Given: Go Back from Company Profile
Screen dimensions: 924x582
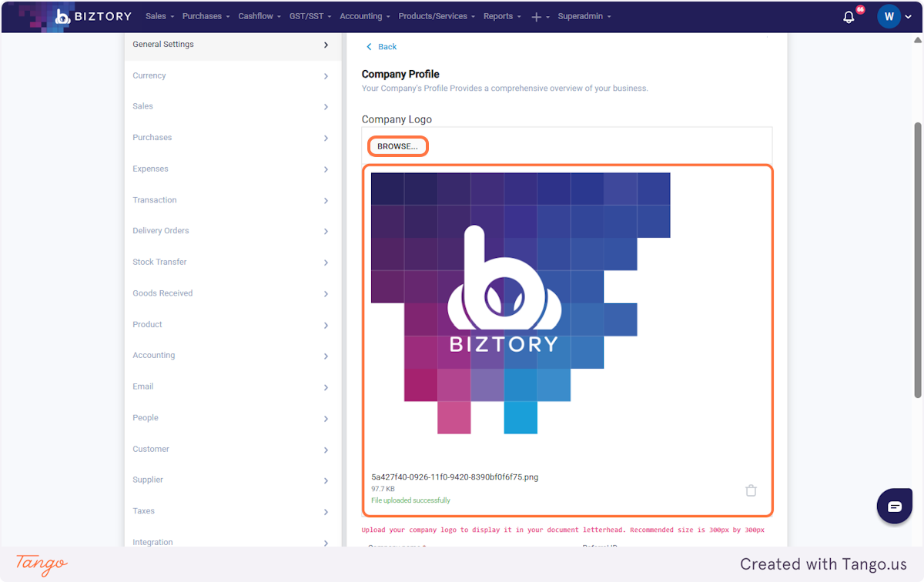Looking at the screenshot, I should pos(381,47).
